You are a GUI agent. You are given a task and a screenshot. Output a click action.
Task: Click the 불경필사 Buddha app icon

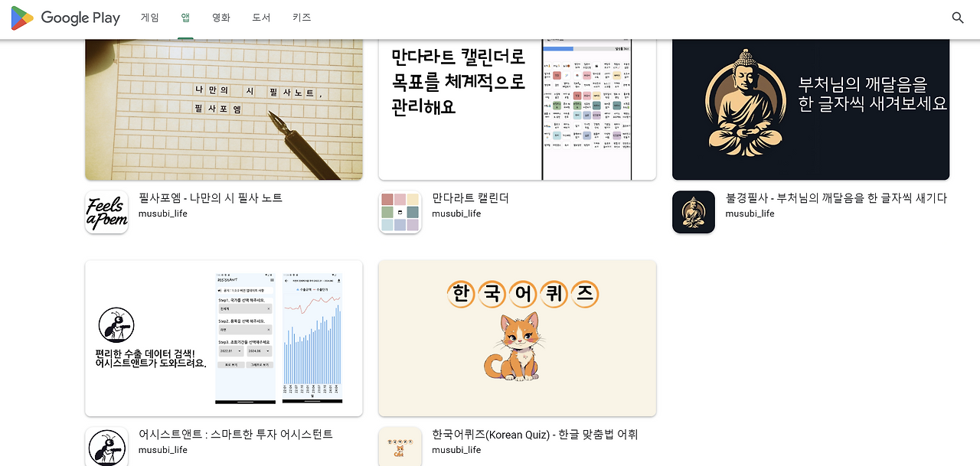(694, 212)
